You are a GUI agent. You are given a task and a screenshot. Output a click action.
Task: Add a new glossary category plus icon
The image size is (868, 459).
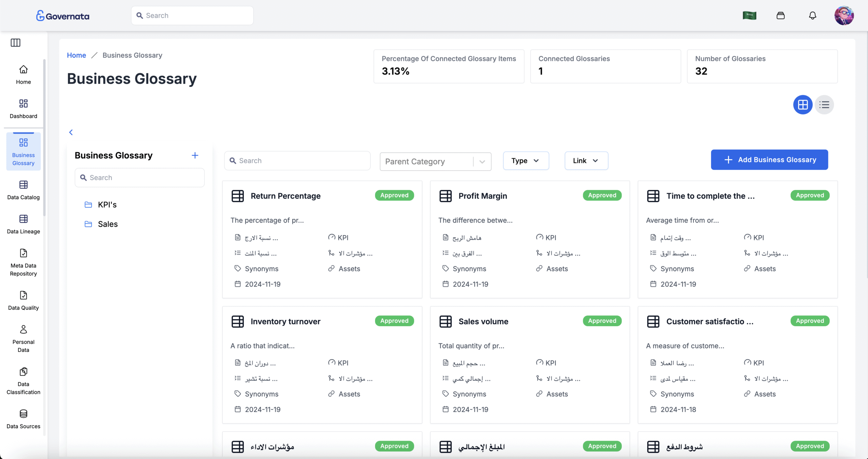click(195, 155)
